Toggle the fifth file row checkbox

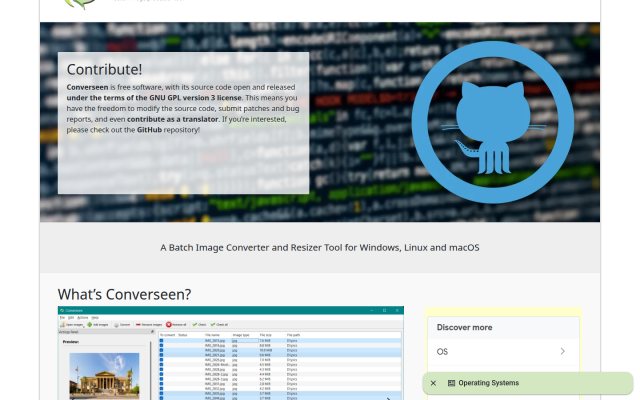point(161,360)
